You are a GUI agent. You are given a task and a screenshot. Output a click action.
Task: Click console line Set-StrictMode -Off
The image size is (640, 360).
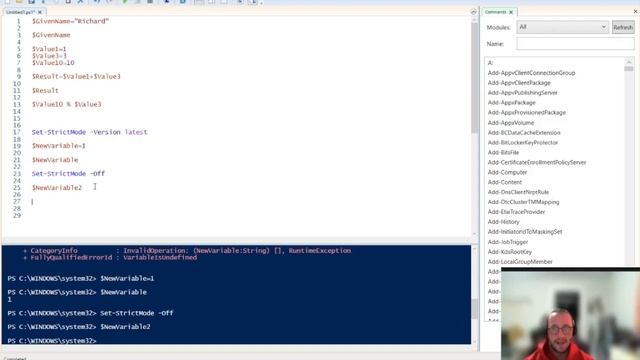click(x=137, y=313)
